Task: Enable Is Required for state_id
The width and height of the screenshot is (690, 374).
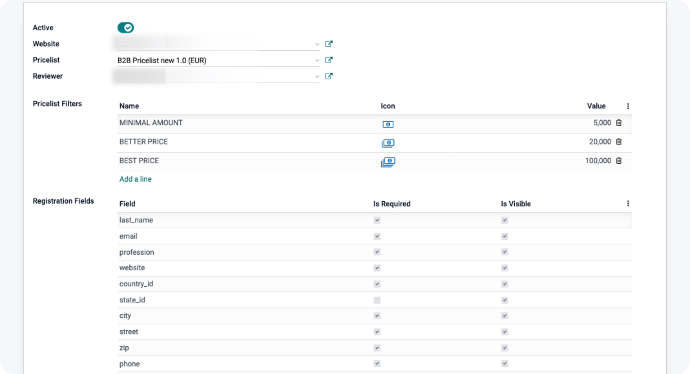Action: tap(377, 300)
